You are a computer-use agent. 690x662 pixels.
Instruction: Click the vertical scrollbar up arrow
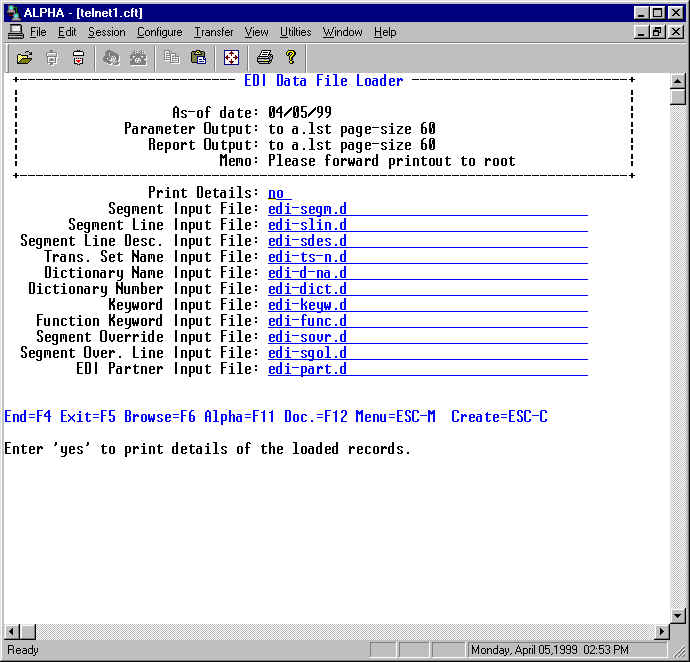(x=677, y=82)
